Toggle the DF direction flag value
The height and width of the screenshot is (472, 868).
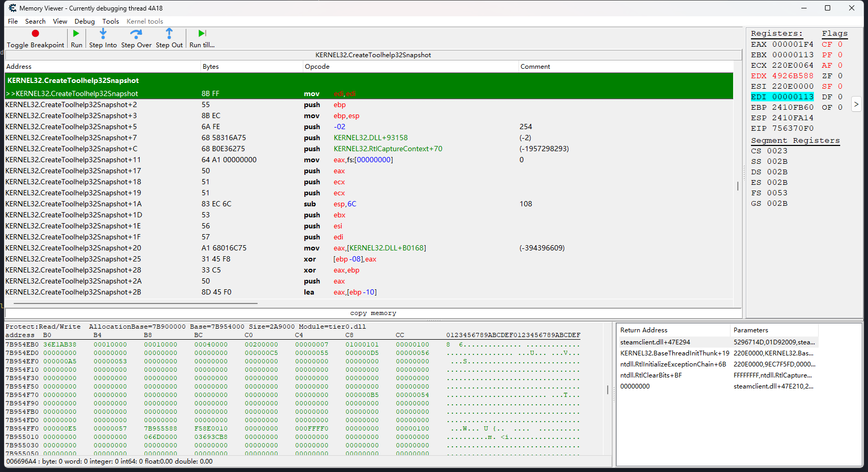click(x=840, y=97)
